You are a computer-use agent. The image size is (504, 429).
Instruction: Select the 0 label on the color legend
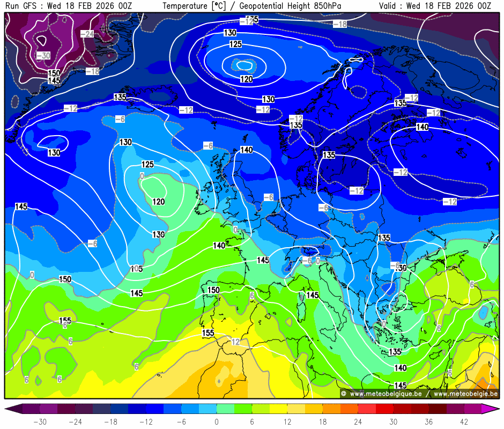217,421
